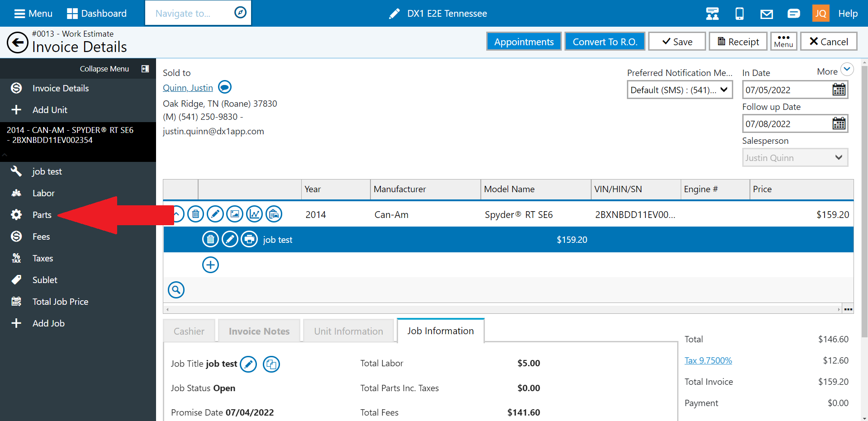Viewport: 868px width, 421px height.
Task: Click Add Job in sidebar
Action: [x=48, y=323]
